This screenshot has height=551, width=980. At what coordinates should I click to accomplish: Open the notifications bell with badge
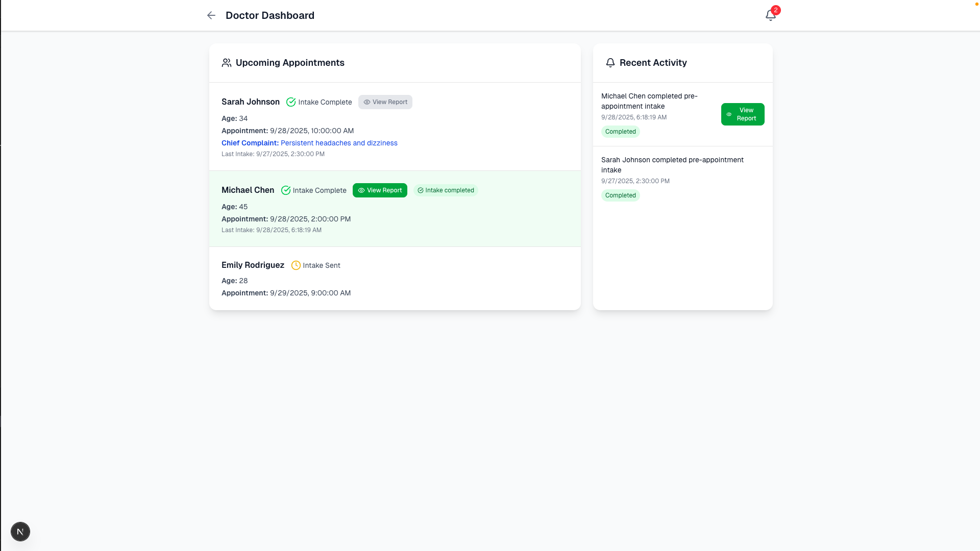[770, 15]
